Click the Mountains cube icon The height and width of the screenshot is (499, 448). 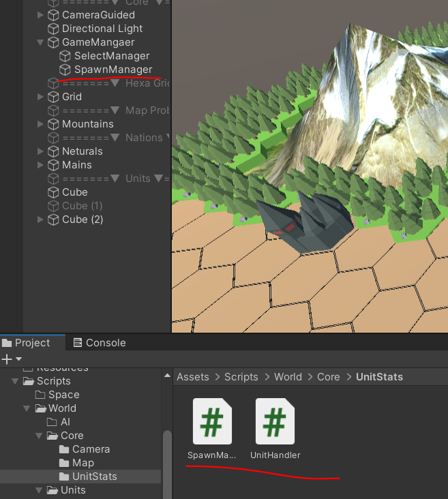click(x=53, y=124)
